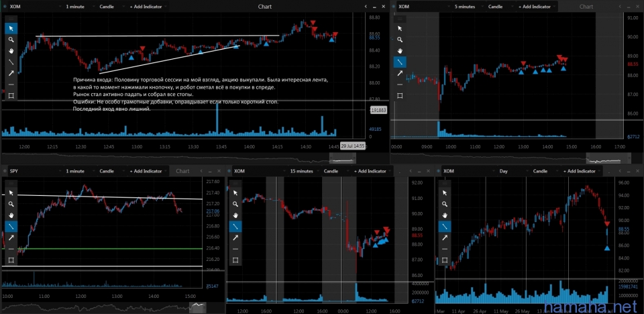Screen dimensions: 644x314
Task: Select horizontal line tool in SPY chart
Action: click(x=11, y=249)
